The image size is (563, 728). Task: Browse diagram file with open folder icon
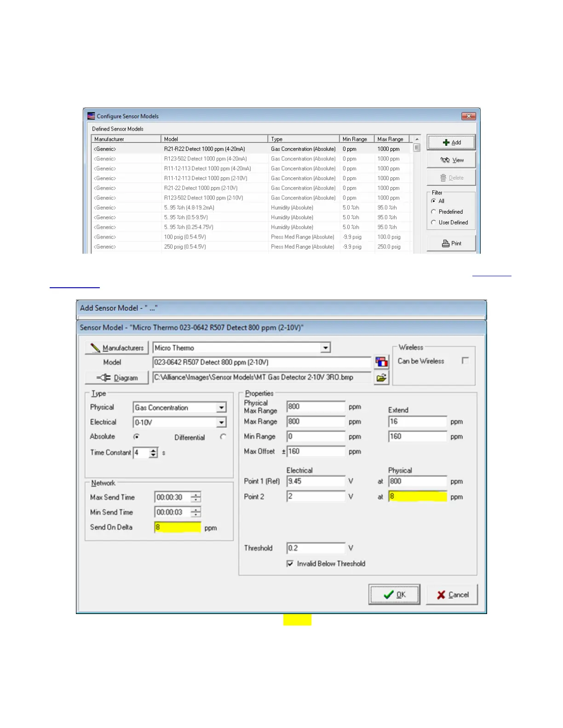tap(381, 378)
